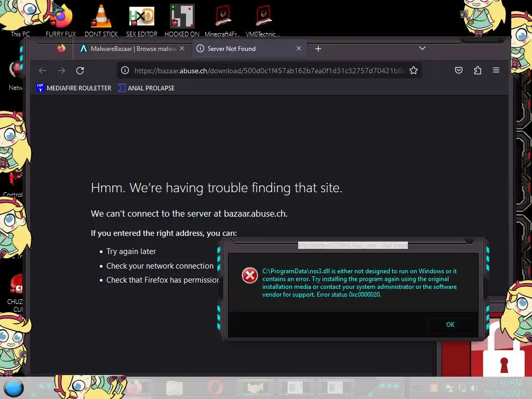
Task: Click the nss3.dll error message text
Action: 360,283
